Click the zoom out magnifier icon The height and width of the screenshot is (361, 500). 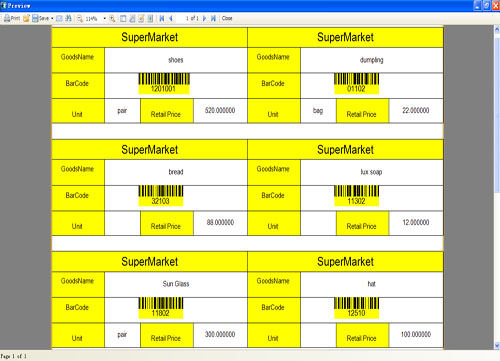tap(80, 18)
